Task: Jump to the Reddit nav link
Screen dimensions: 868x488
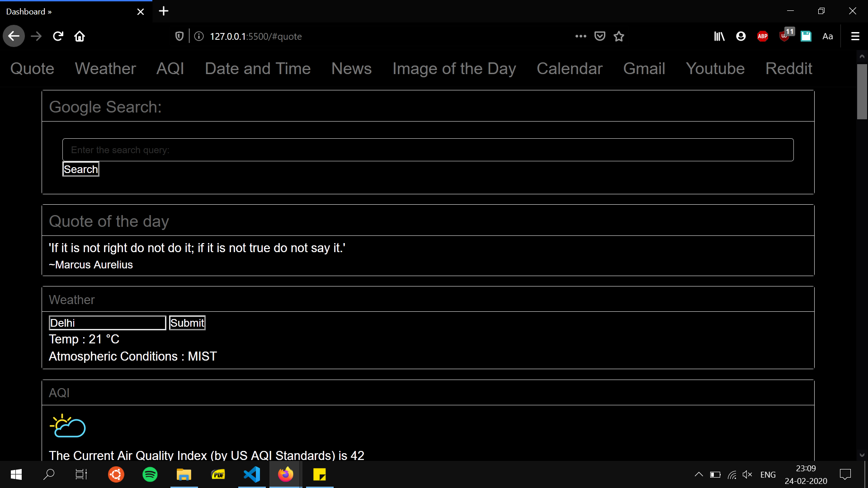Action: [788, 69]
